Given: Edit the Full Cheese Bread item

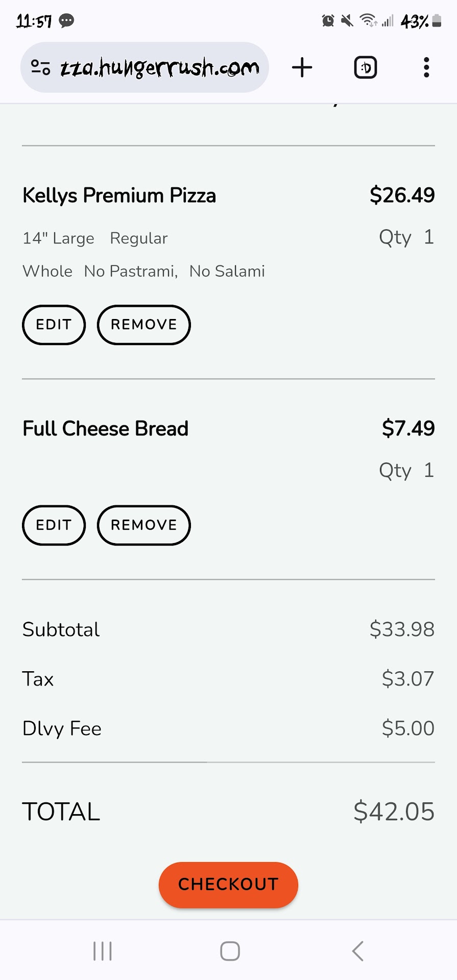Looking at the screenshot, I should (x=54, y=525).
